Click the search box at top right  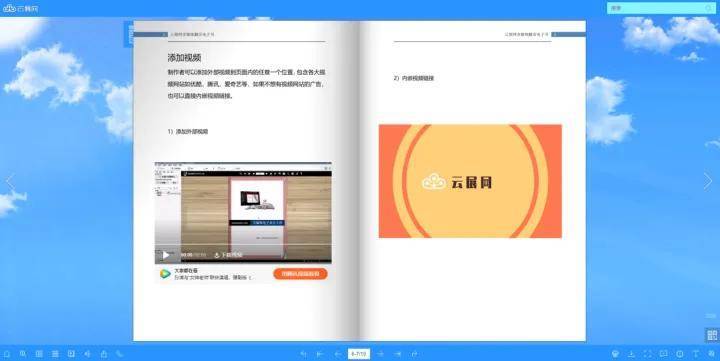pos(661,8)
